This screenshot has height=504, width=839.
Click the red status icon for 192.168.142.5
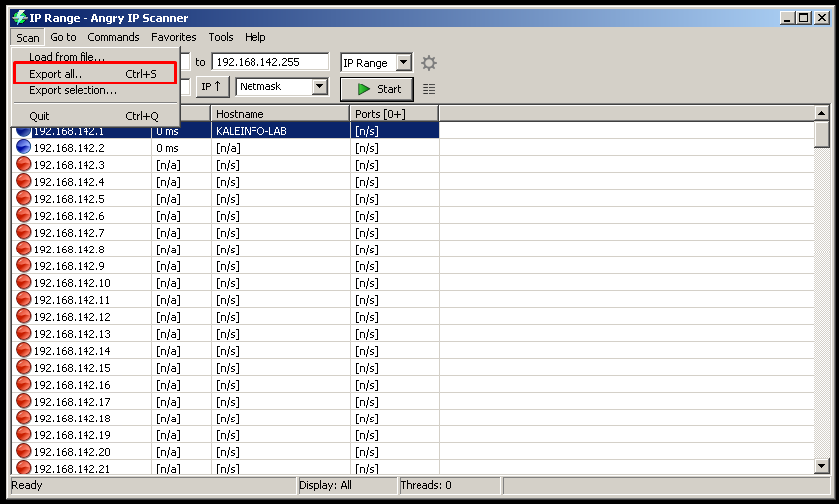[x=23, y=198]
